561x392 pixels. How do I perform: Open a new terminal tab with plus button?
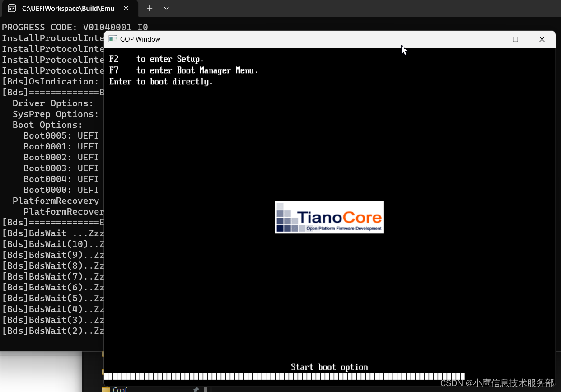coord(150,8)
